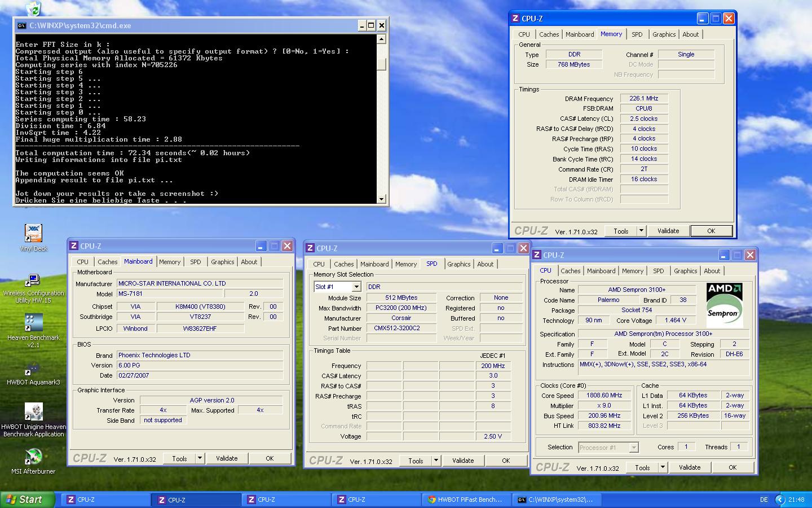Click the Part Number CMX512-3200C2 field

401,328
